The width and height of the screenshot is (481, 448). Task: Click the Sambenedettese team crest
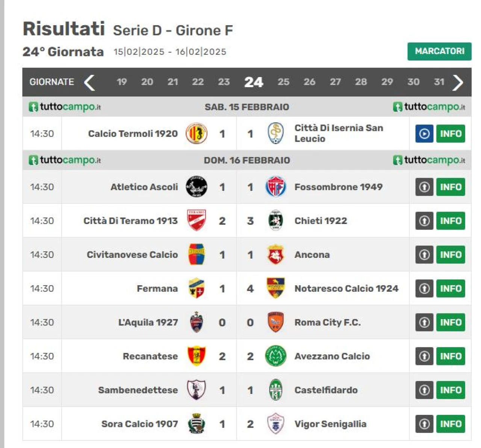[197, 390]
